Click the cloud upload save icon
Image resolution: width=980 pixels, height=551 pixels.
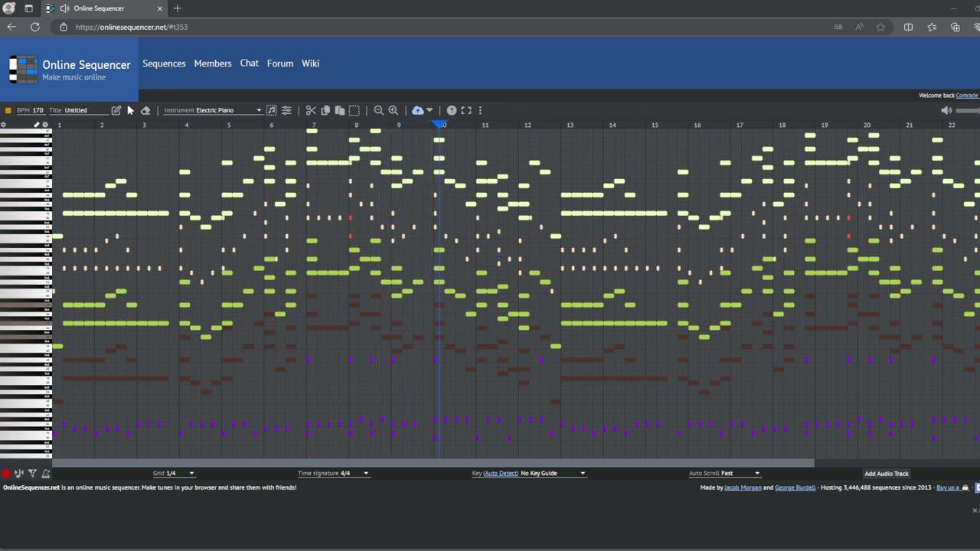[x=418, y=110]
